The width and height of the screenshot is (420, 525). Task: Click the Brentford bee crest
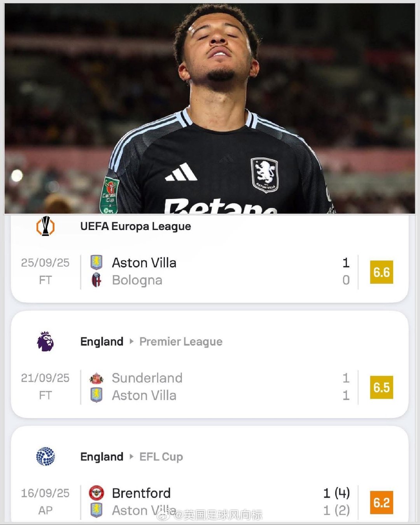tap(96, 493)
